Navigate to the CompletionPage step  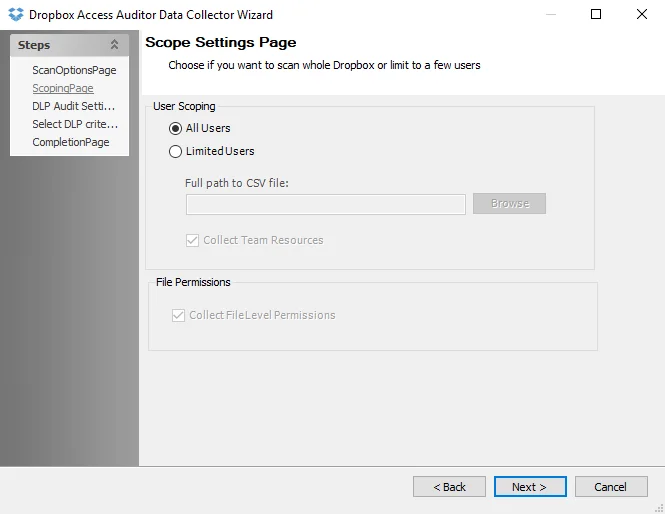(71, 142)
